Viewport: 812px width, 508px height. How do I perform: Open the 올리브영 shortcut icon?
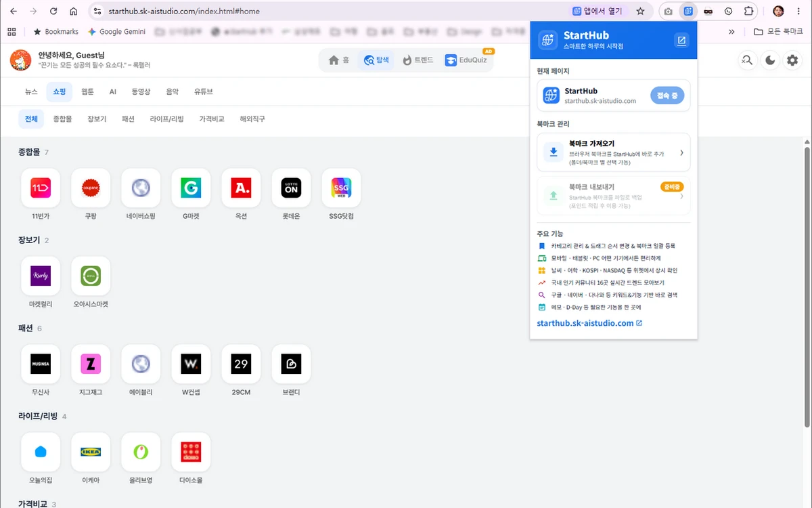[141, 452]
